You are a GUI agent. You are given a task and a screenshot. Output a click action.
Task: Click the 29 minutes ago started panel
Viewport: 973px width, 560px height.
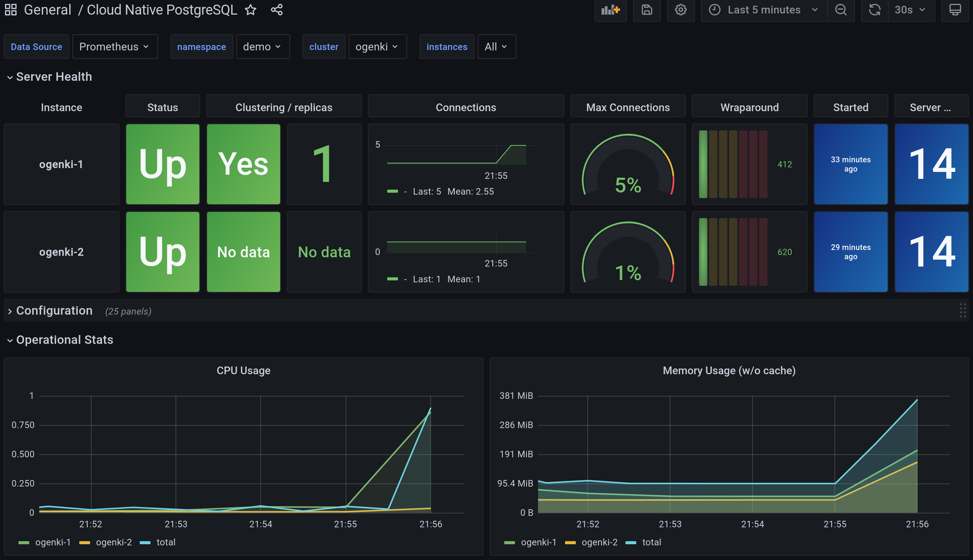click(x=851, y=252)
